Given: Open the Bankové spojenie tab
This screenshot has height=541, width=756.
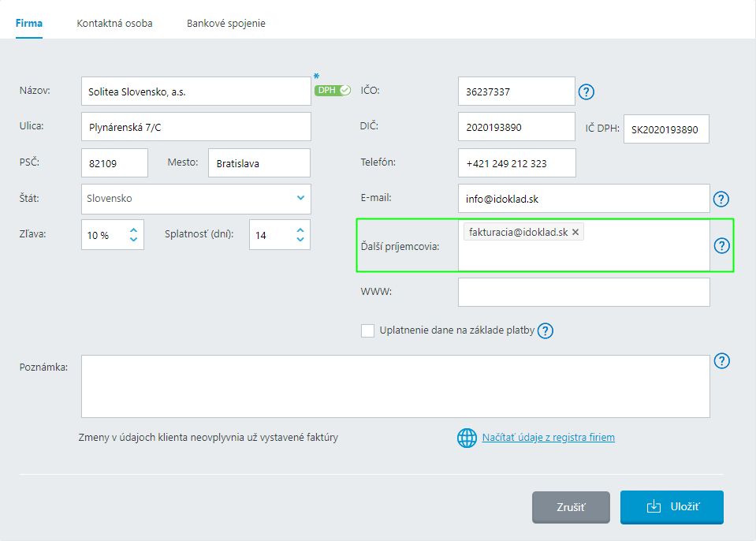Looking at the screenshot, I should tap(225, 24).
